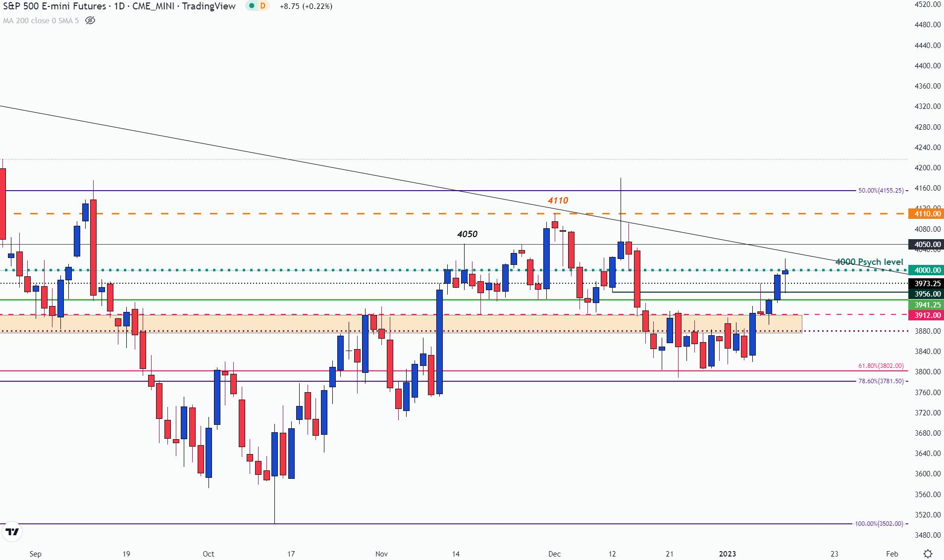Click the Sep label on time axis

[x=35, y=554]
